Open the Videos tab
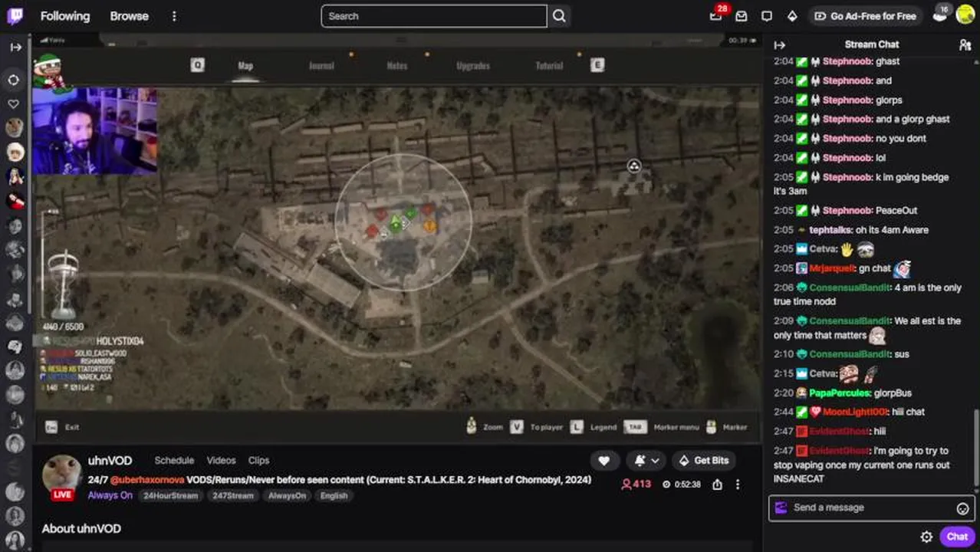 (221, 461)
